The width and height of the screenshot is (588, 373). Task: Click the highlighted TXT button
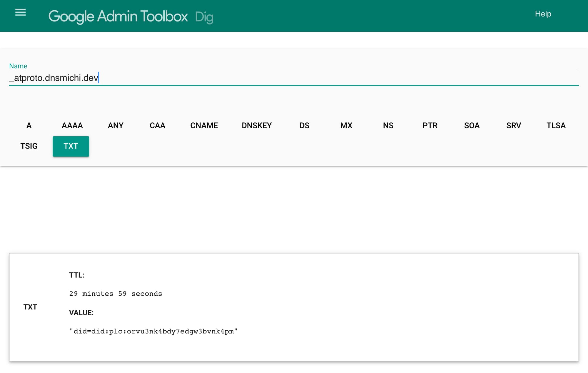71,146
